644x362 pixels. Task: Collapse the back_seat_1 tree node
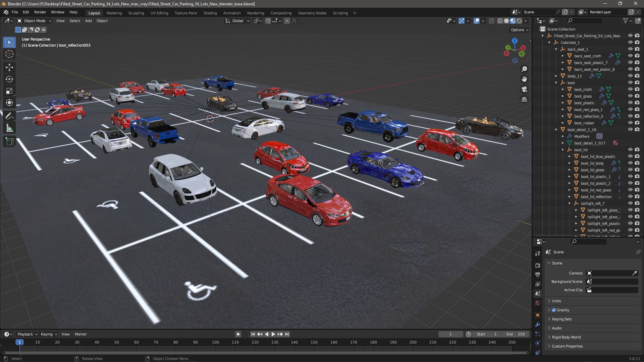click(x=556, y=49)
